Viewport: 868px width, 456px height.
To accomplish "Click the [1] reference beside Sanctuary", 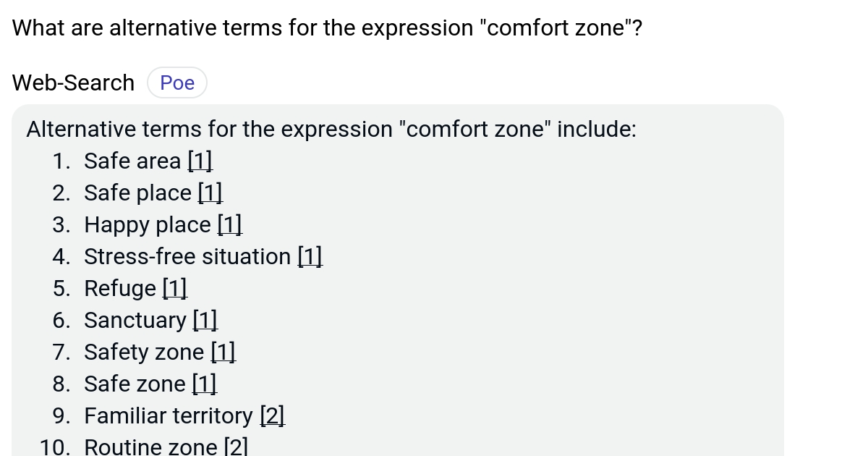I will click(206, 320).
